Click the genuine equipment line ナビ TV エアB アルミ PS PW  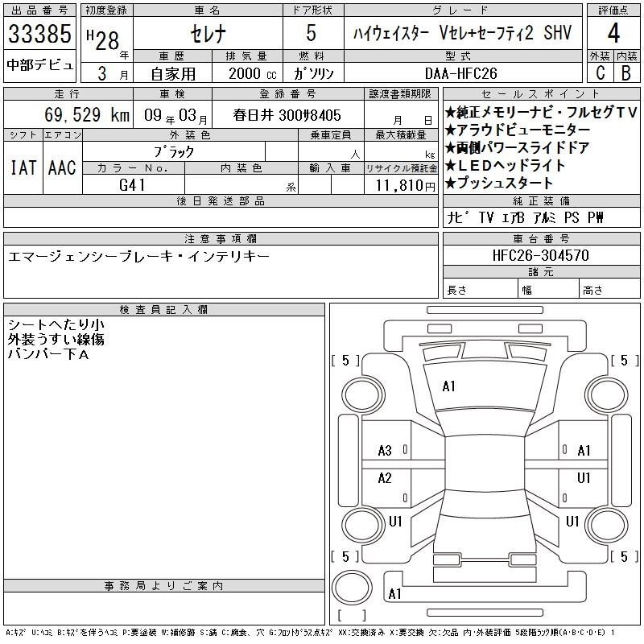526,217
